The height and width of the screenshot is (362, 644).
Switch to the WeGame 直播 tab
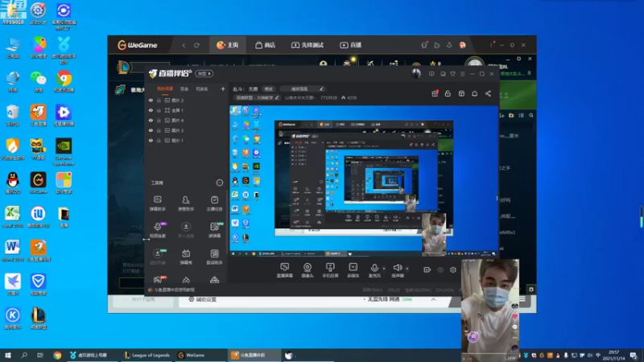350,45
